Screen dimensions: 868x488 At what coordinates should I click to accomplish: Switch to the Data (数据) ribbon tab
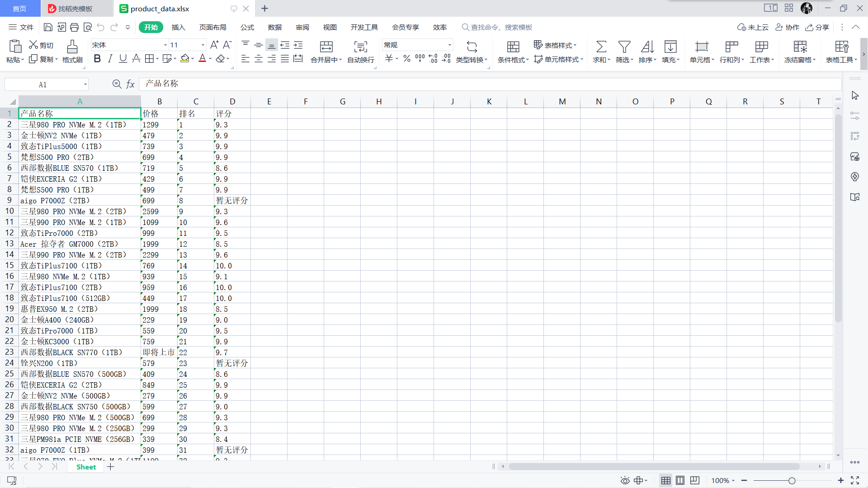274,28
